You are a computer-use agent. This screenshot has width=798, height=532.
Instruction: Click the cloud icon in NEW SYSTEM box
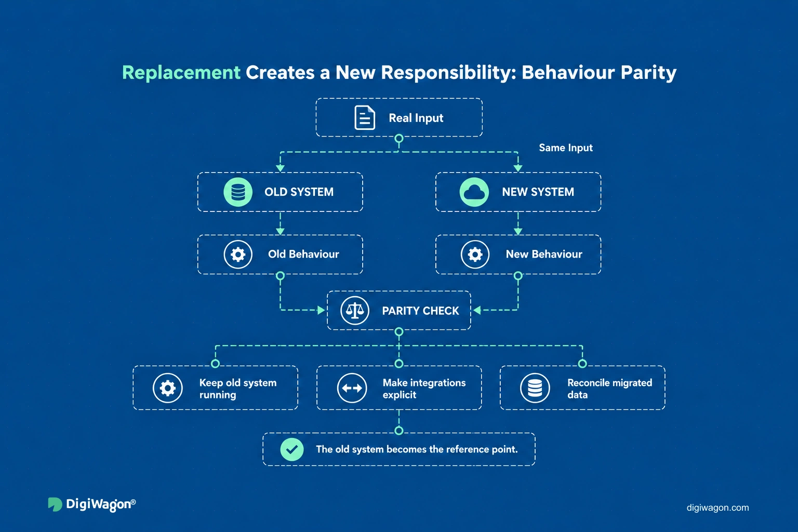[x=474, y=192]
